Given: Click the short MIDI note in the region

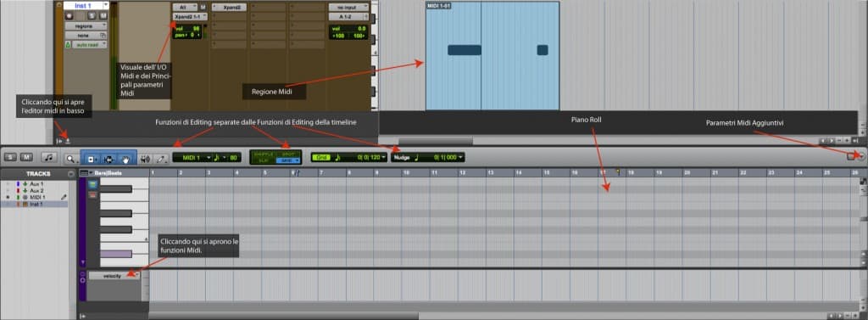Looking at the screenshot, I should coord(542,50).
